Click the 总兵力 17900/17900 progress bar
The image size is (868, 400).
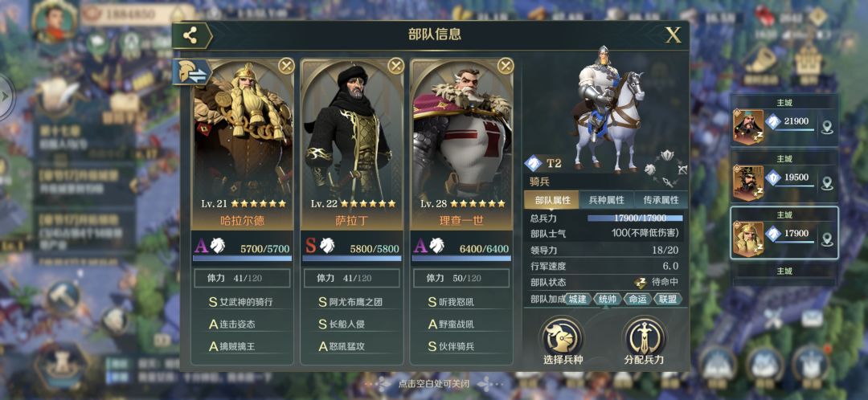coord(635,218)
